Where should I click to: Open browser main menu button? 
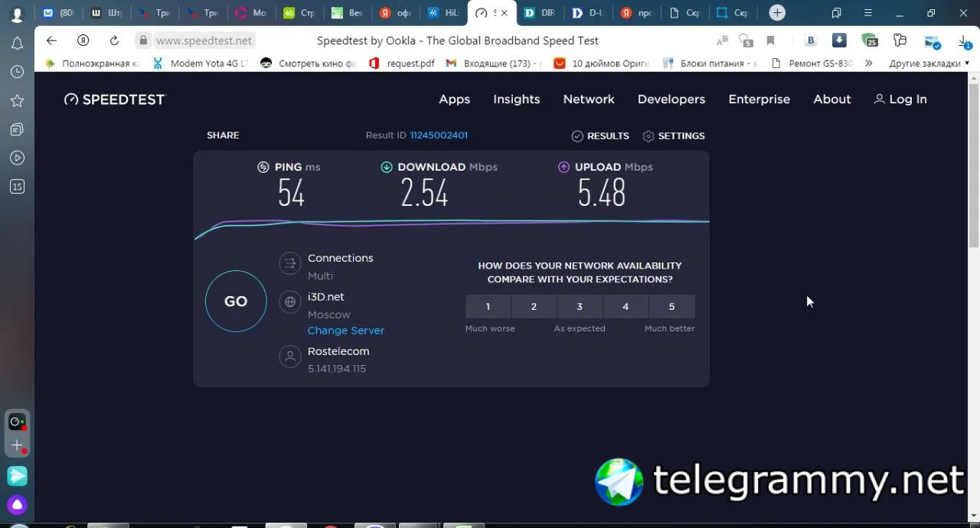(x=867, y=13)
